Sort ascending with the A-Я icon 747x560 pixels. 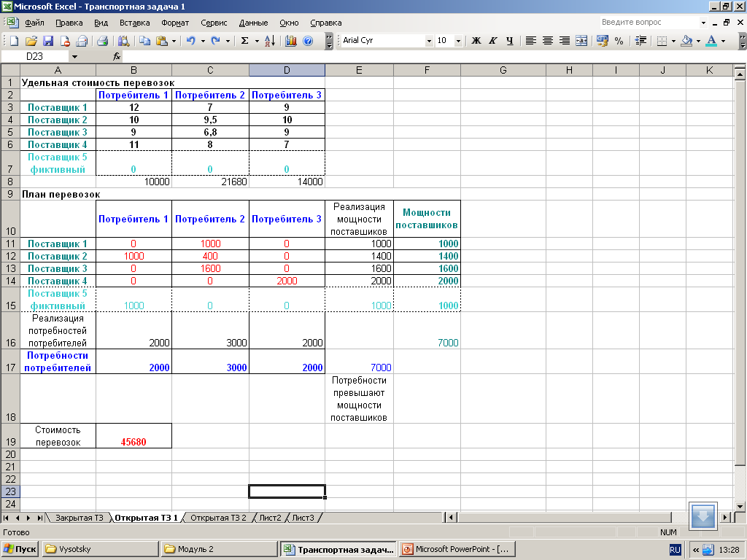pos(270,41)
